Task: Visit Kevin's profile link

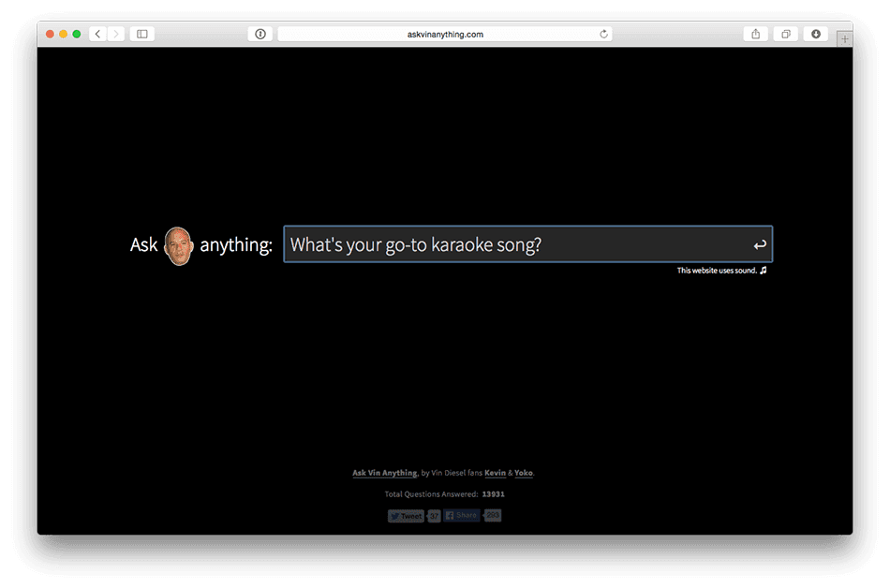Action: pos(495,473)
